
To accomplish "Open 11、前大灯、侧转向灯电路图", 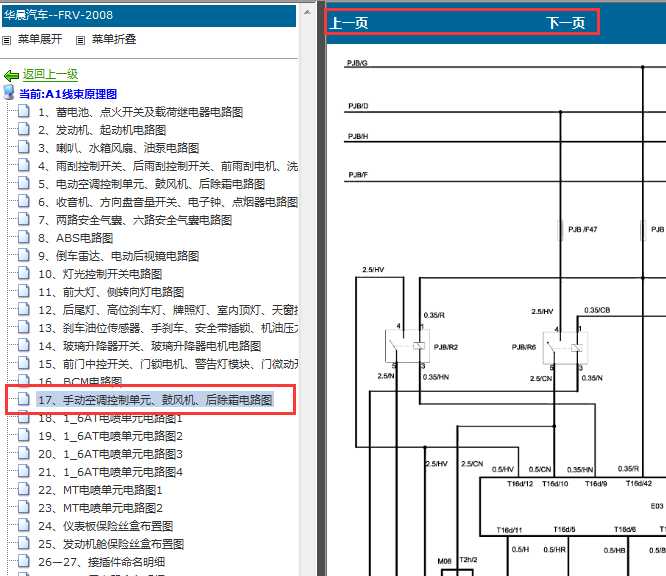I will point(111,292).
